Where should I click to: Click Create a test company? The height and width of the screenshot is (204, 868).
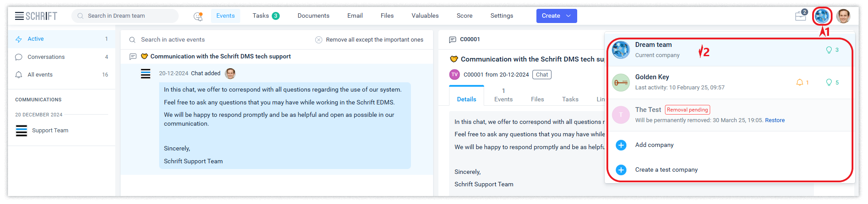pyautogui.click(x=666, y=170)
